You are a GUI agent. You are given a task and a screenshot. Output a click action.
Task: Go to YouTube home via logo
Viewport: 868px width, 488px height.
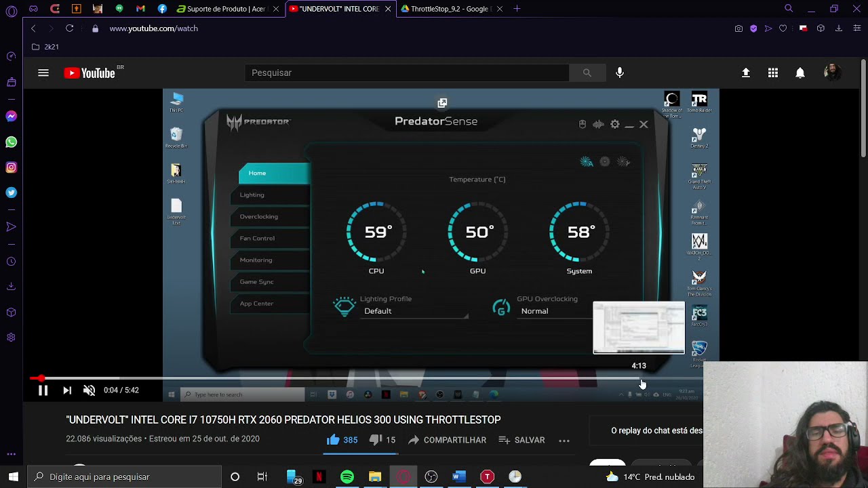tap(90, 73)
